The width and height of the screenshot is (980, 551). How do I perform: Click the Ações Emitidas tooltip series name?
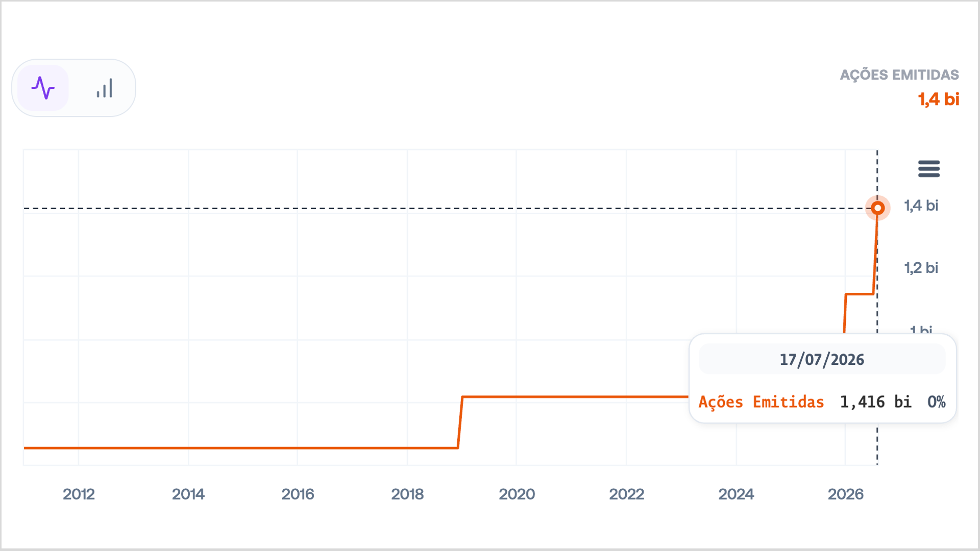[x=761, y=402]
